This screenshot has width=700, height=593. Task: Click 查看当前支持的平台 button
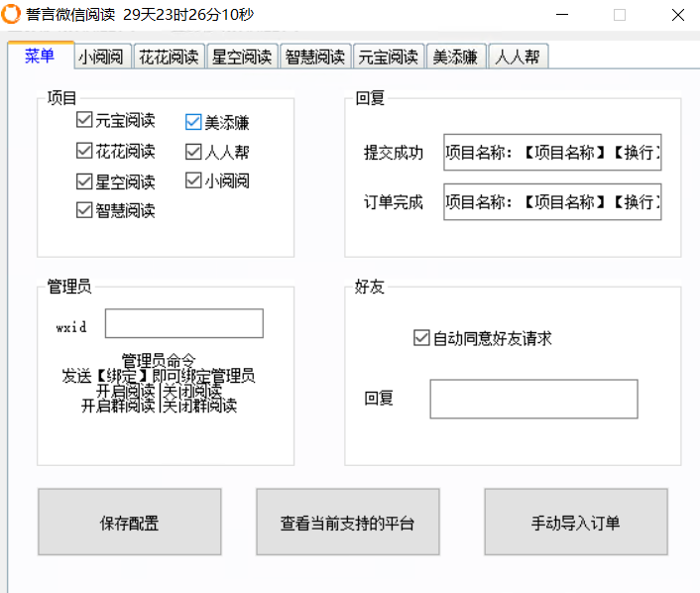pyautogui.click(x=347, y=522)
